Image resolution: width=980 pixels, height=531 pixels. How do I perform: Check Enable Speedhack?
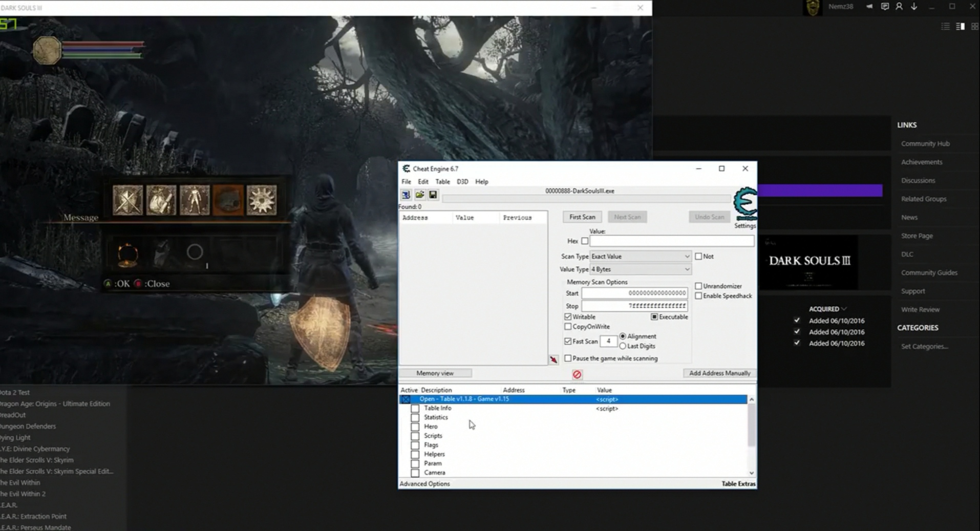(x=698, y=295)
